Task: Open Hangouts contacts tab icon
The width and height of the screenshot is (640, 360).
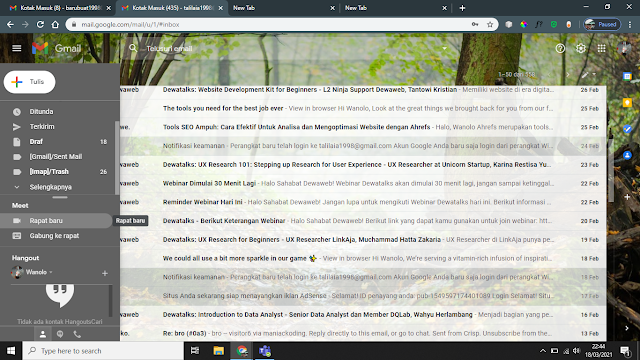Action: [43, 334]
